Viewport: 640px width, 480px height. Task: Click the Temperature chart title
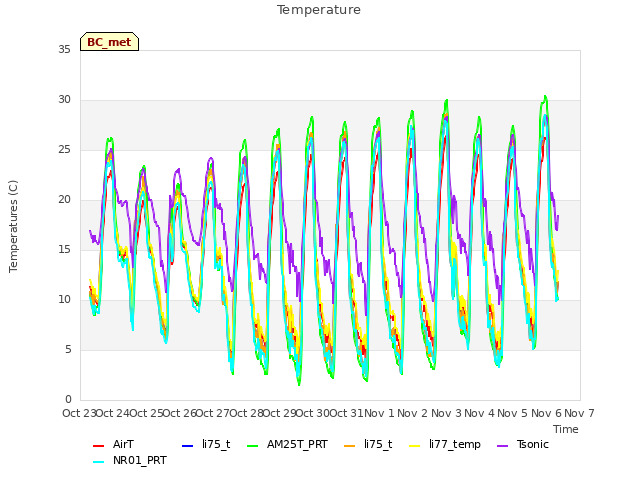tap(319, 10)
